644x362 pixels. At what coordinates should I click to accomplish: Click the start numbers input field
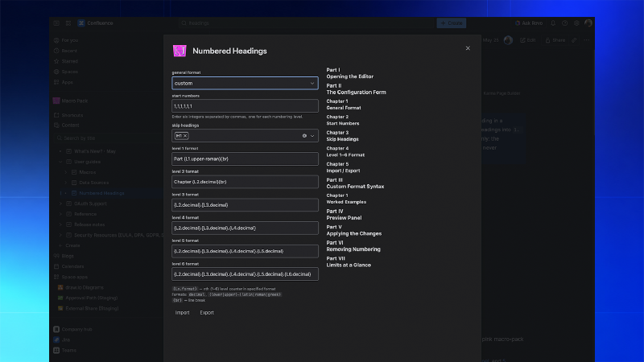245,106
